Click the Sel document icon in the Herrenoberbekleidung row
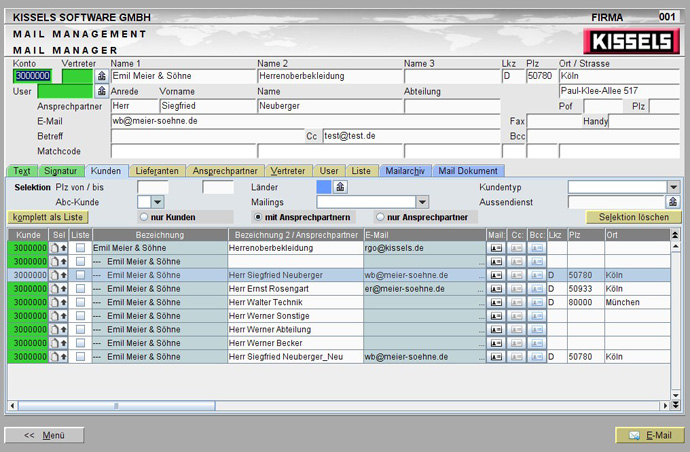This screenshot has width=690, height=452. 55,248
